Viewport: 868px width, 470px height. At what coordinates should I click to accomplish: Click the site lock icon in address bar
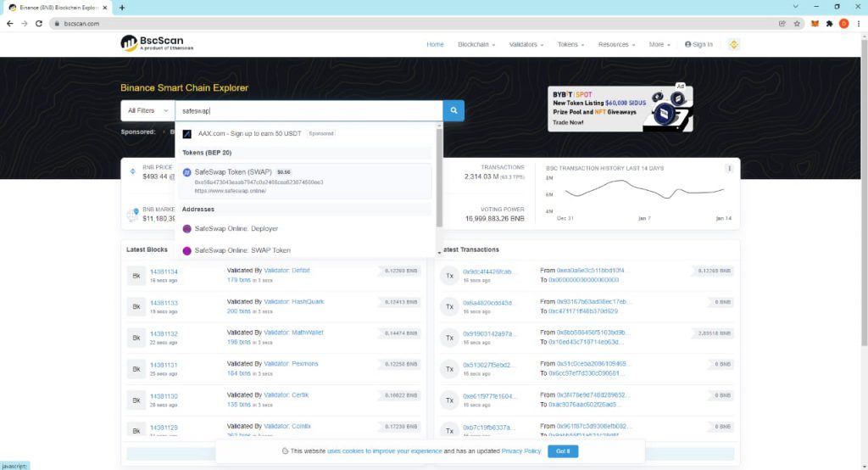click(x=57, y=24)
